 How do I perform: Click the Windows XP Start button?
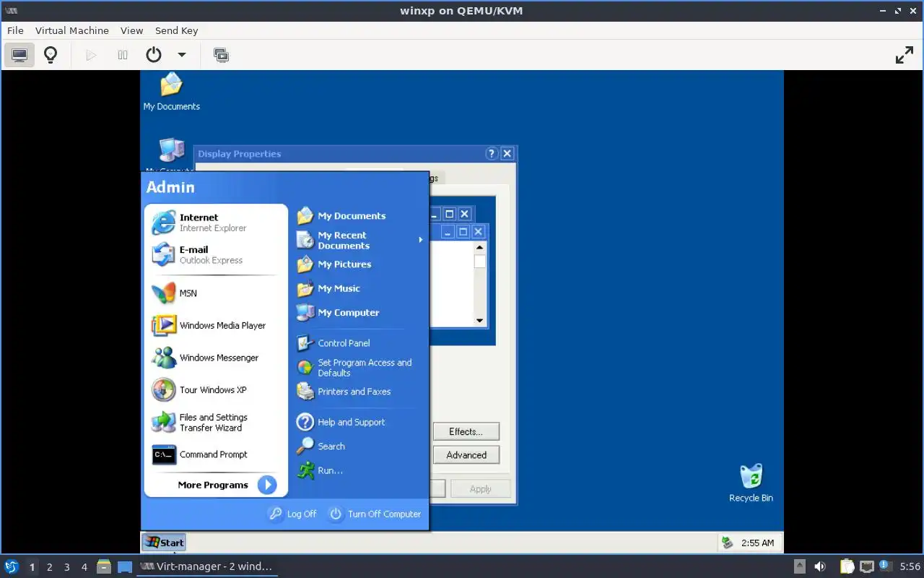click(x=164, y=543)
